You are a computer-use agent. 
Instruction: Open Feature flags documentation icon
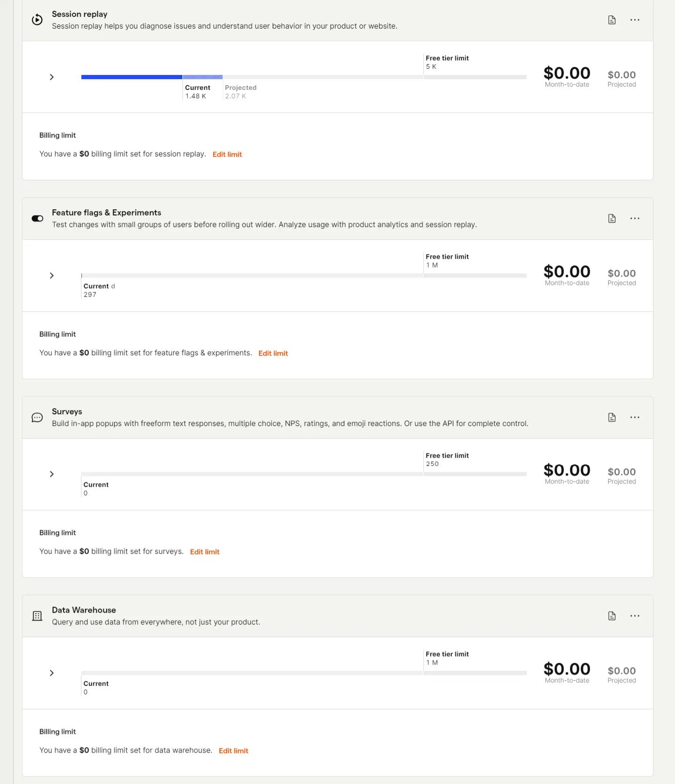[612, 219]
